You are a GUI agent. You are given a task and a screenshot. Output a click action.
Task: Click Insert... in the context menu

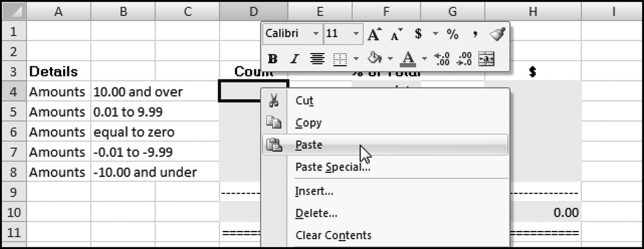click(314, 191)
